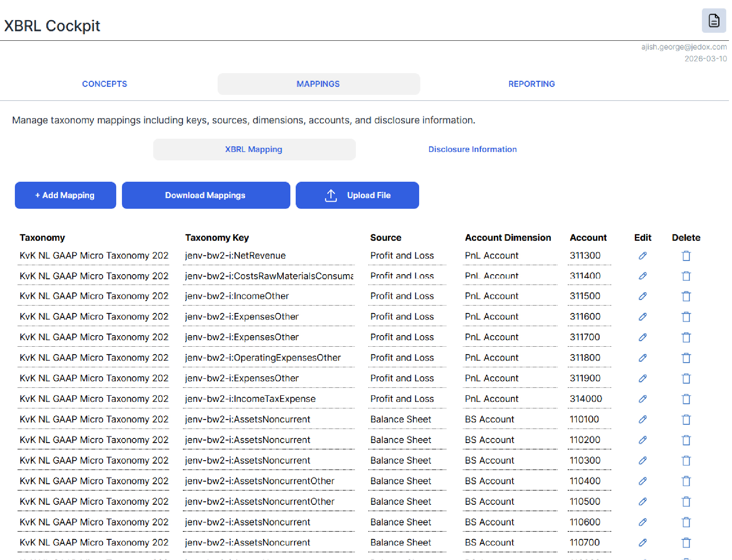Click the ajish.george@jedox.com user label
The image size is (732, 560).
[684, 47]
